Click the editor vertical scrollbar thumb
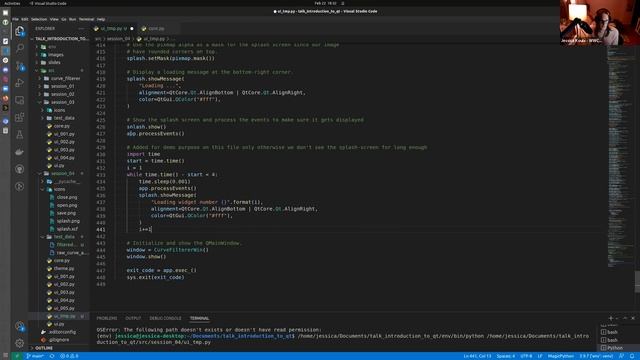 point(637,282)
